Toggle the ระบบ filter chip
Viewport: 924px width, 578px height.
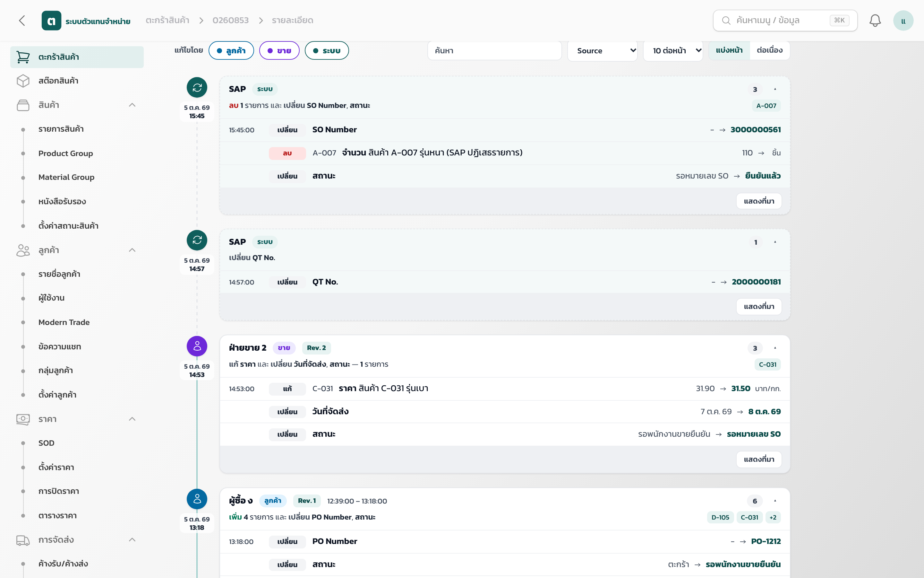click(327, 50)
